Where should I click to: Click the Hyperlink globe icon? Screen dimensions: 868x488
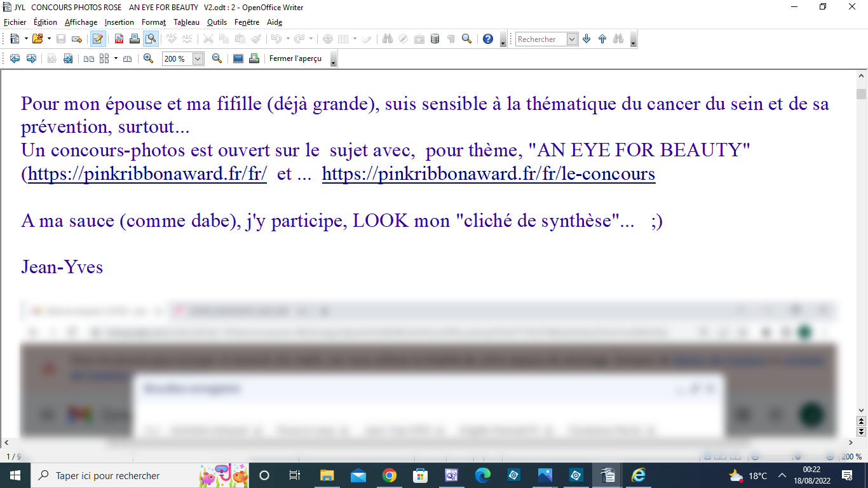328,39
